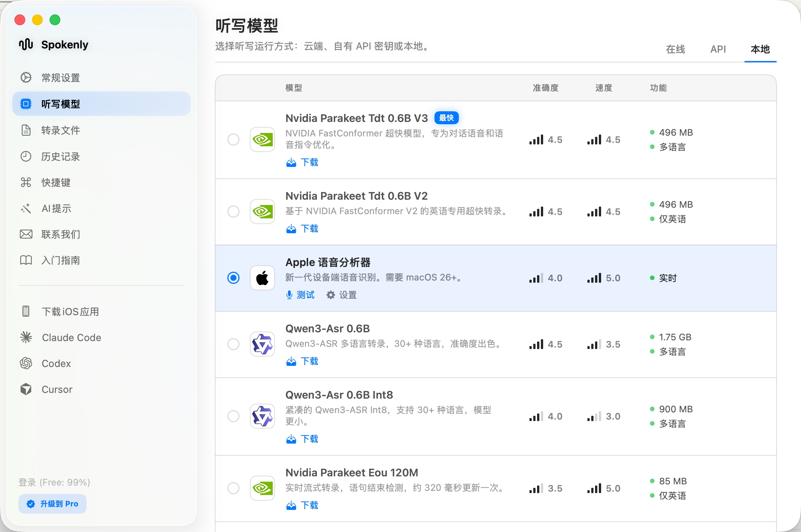This screenshot has width=801, height=532.
Task: Open 联系我们 in the sidebar
Action: 101,234
